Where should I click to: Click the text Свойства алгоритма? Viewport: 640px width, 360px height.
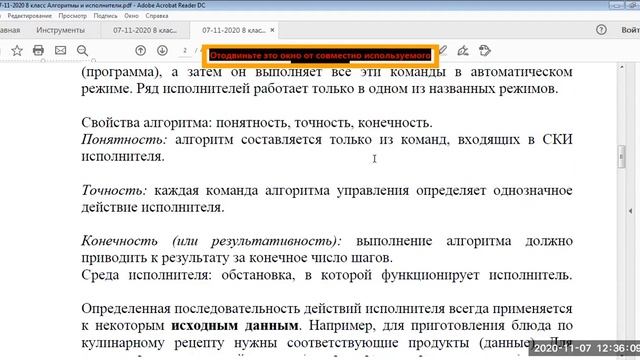[x=146, y=122]
